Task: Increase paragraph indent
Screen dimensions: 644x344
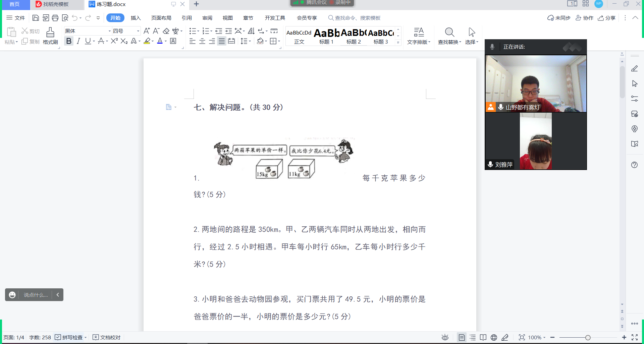Action: pyautogui.click(x=228, y=31)
